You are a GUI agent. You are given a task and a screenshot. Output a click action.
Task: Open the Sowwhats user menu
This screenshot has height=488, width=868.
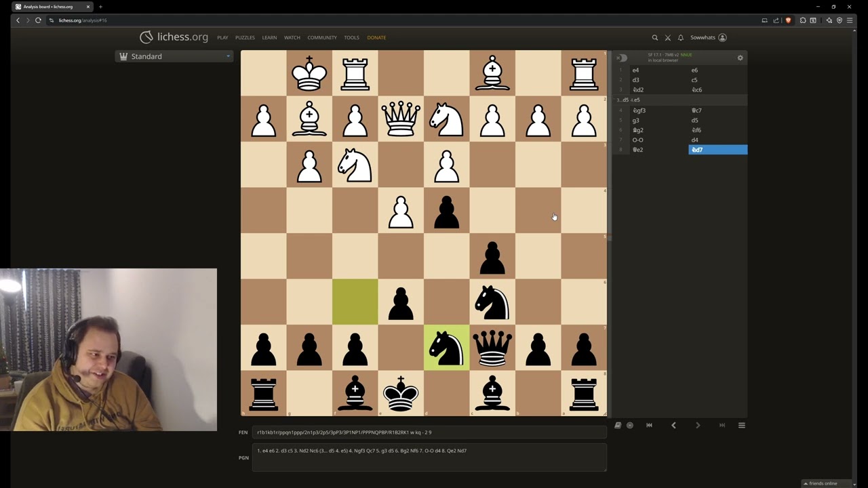(708, 38)
